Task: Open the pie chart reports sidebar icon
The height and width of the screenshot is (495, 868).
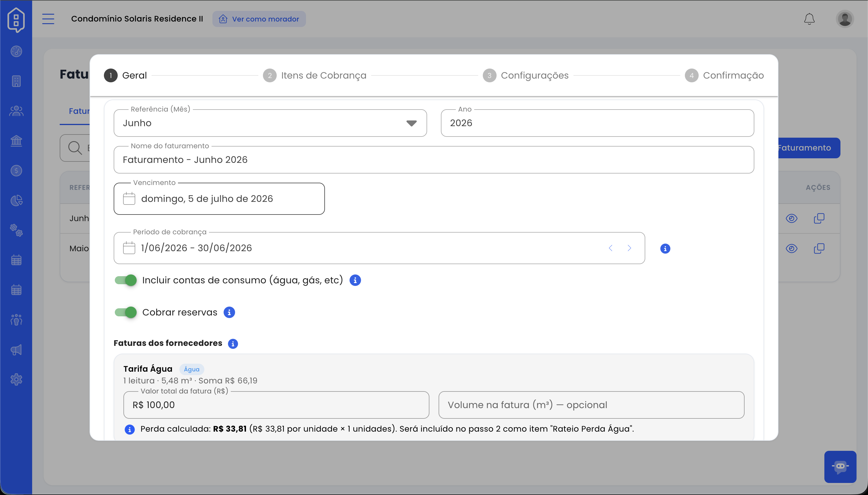Action: click(16, 200)
